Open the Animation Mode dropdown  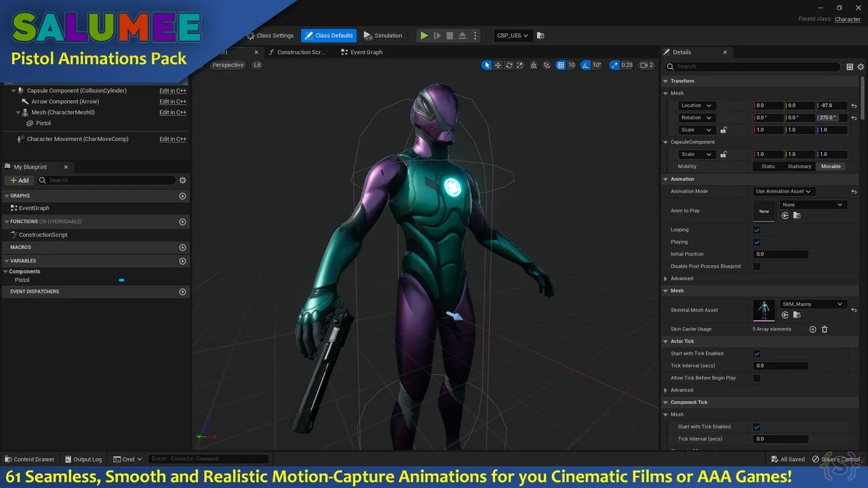783,192
